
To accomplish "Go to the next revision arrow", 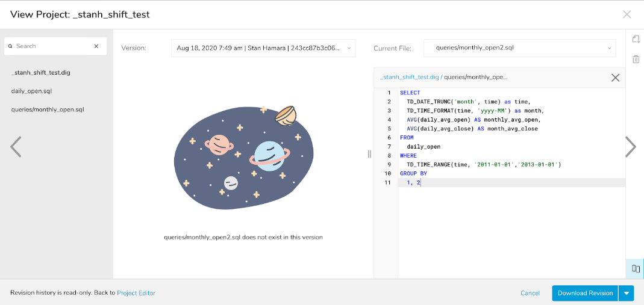I will point(630,147).
